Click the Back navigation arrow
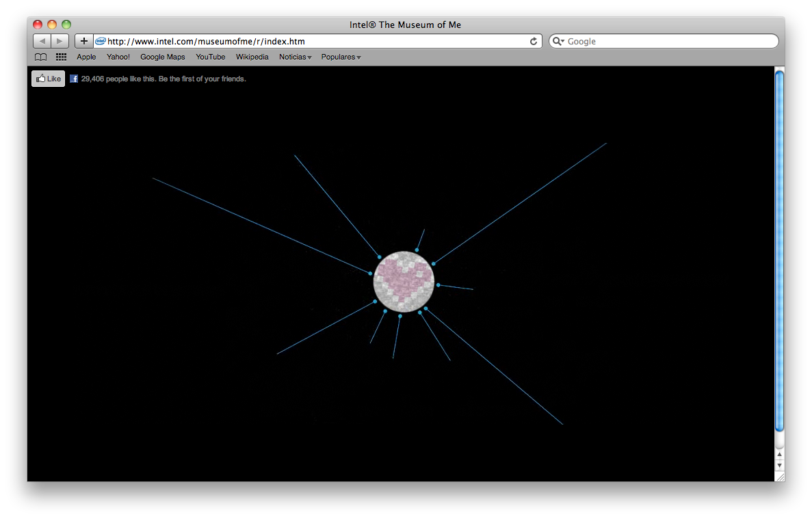 coord(42,41)
